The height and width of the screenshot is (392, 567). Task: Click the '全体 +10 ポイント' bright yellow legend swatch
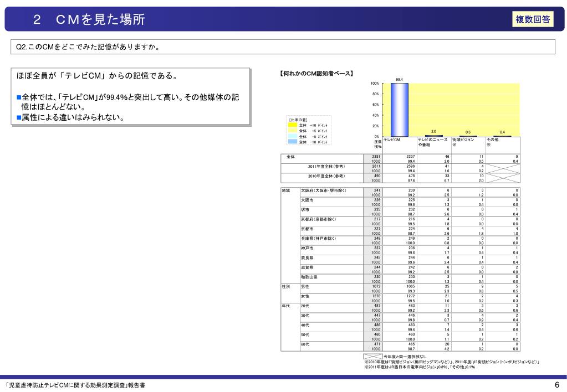coord(293,125)
